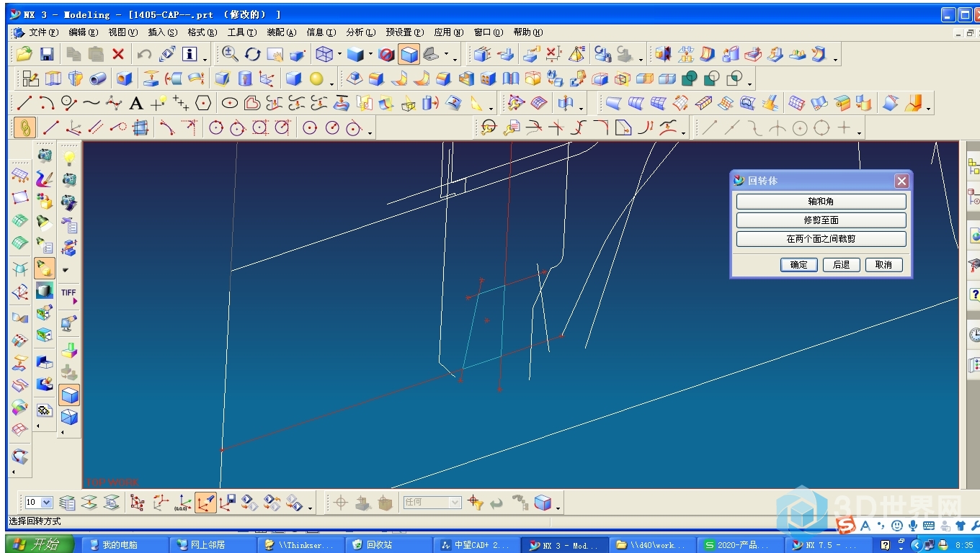Click the layer settings icon beside layer box

click(x=67, y=502)
